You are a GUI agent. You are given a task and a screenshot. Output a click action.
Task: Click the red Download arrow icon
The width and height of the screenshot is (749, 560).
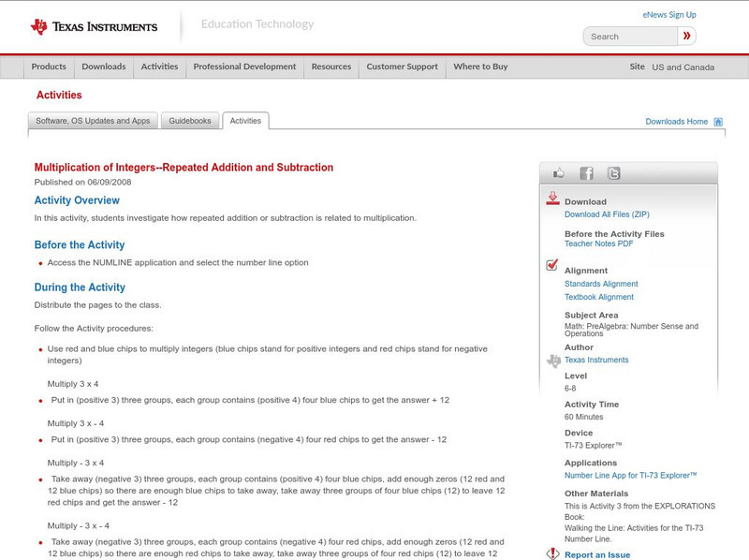pyautogui.click(x=551, y=199)
